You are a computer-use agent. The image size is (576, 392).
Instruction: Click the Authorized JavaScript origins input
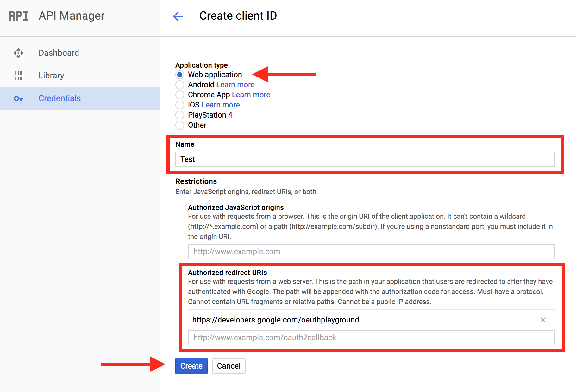[371, 252]
